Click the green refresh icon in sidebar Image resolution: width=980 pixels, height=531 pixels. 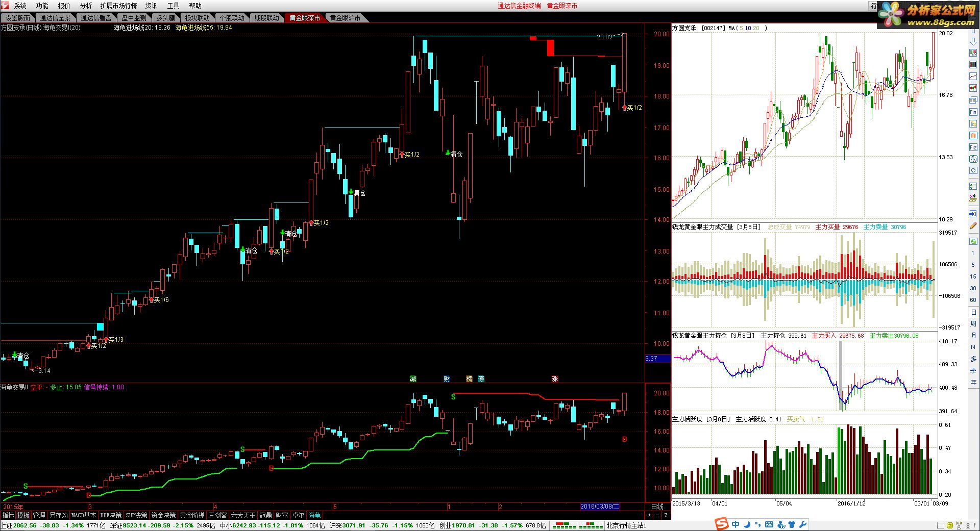click(973, 241)
